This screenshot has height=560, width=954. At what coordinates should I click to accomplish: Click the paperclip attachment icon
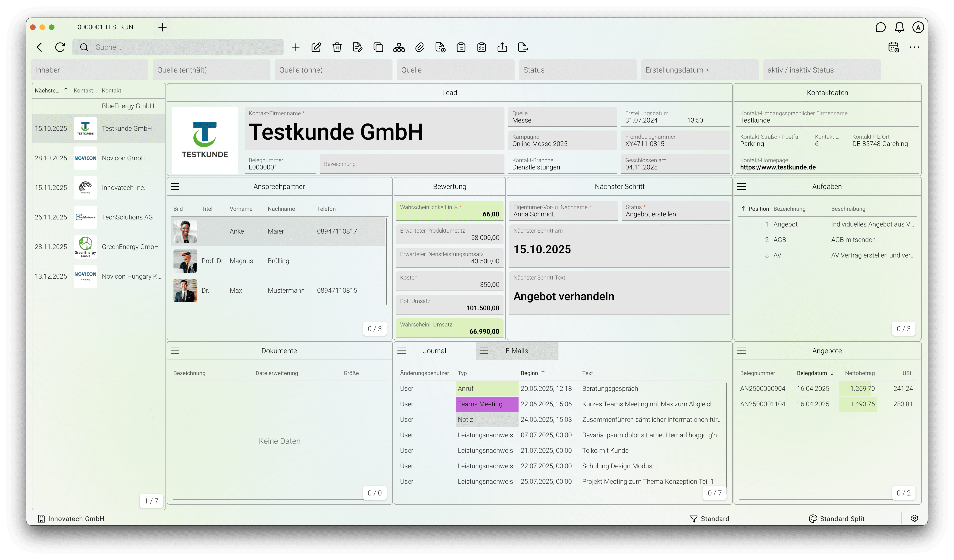click(419, 47)
